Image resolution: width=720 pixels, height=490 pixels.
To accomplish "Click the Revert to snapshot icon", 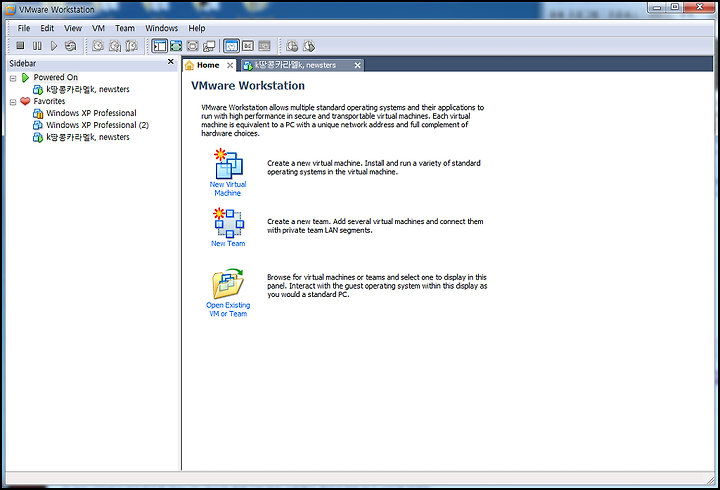I will [x=115, y=45].
